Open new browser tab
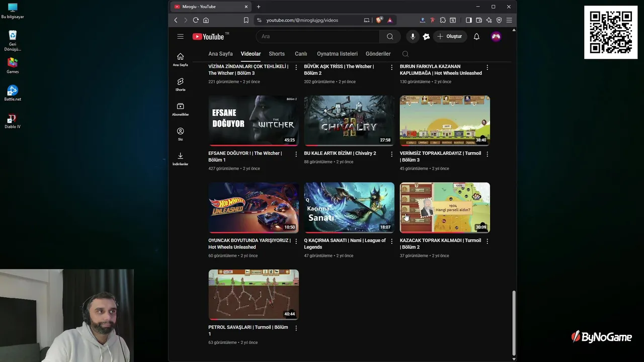 (x=259, y=7)
